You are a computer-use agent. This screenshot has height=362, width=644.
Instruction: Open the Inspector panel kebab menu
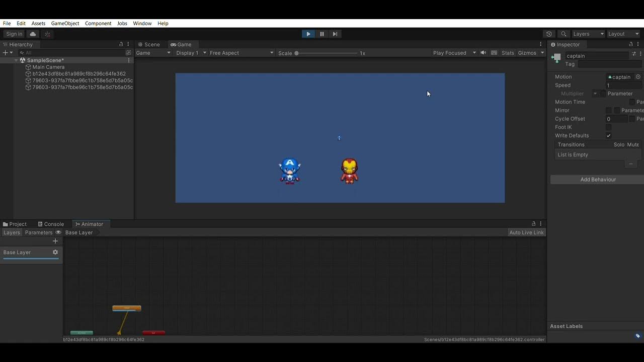(638, 44)
